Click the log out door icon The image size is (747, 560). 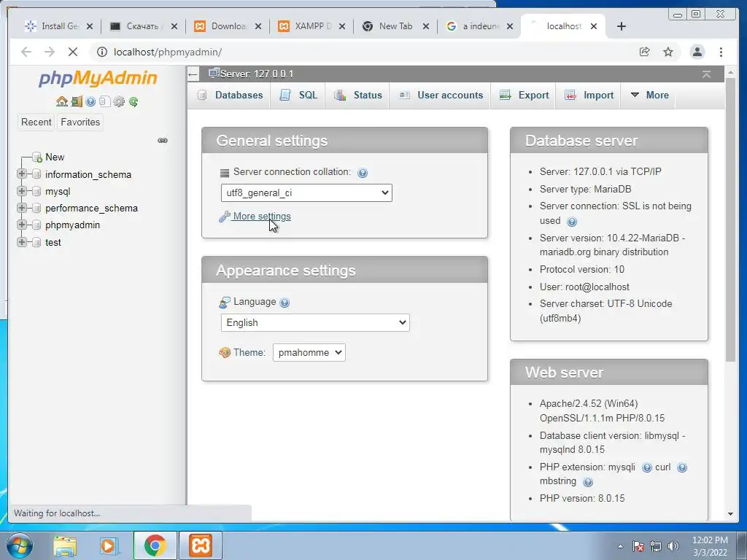77,101
